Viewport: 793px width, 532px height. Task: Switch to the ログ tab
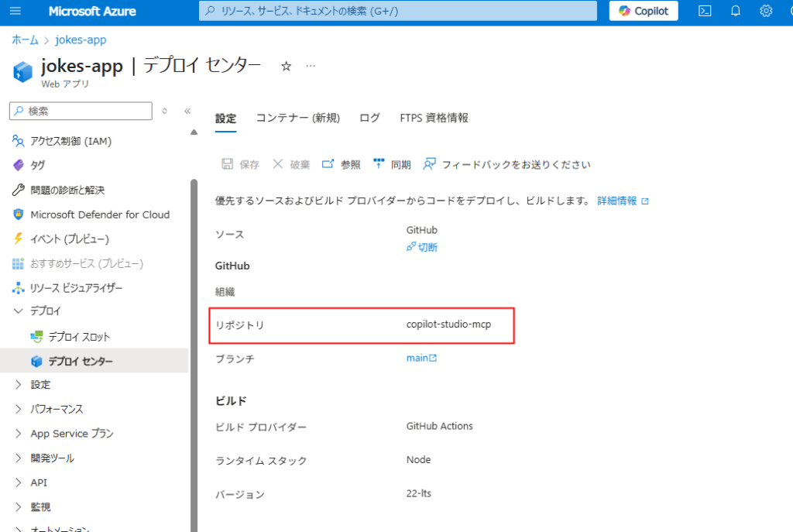pos(369,118)
